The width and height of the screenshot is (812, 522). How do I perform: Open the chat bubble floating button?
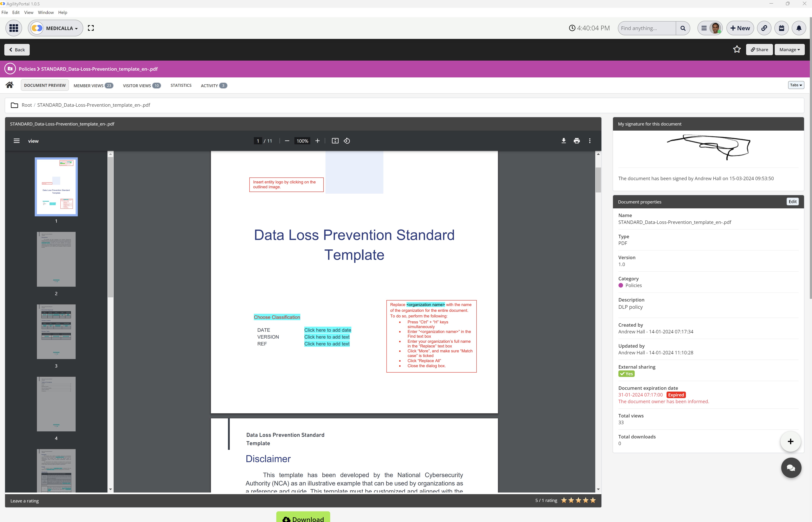tap(791, 468)
